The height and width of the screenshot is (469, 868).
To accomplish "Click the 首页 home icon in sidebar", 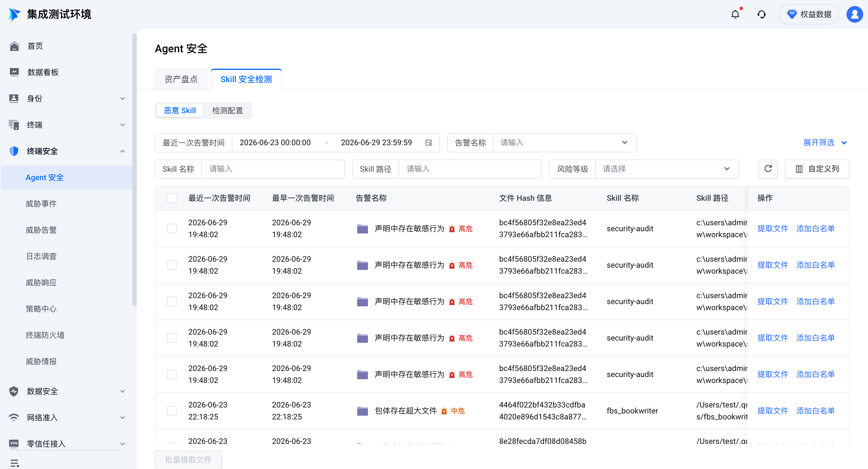I will (x=14, y=46).
